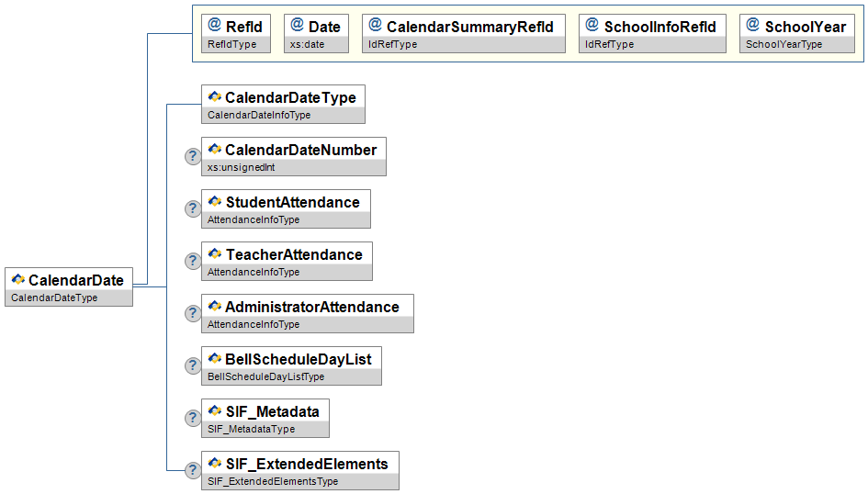The width and height of the screenshot is (868, 494).
Task: Click the @ icon of SchoolInfoRefId
Action: click(x=592, y=25)
